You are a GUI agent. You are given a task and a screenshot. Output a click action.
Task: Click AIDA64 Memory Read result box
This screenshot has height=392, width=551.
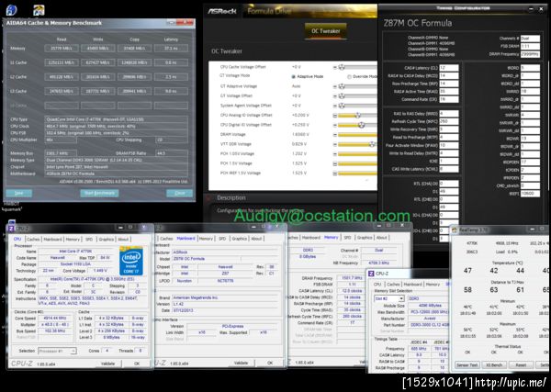[x=62, y=49]
